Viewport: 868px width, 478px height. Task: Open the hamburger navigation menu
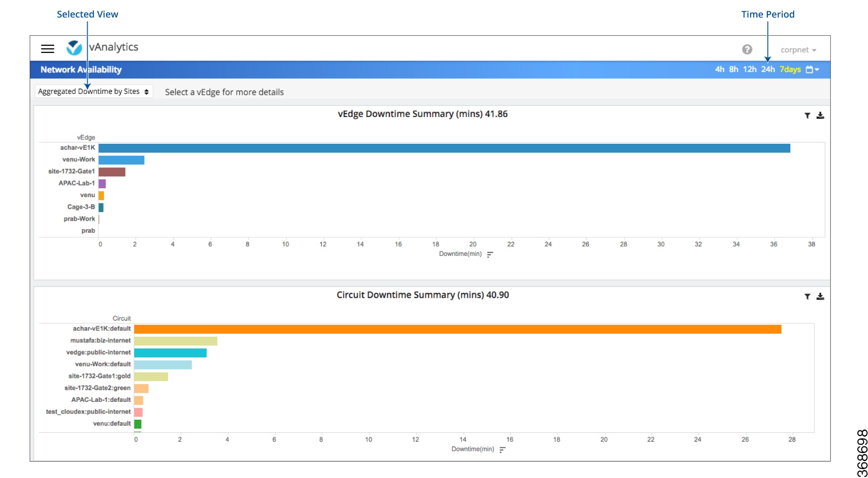coord(48,49)
